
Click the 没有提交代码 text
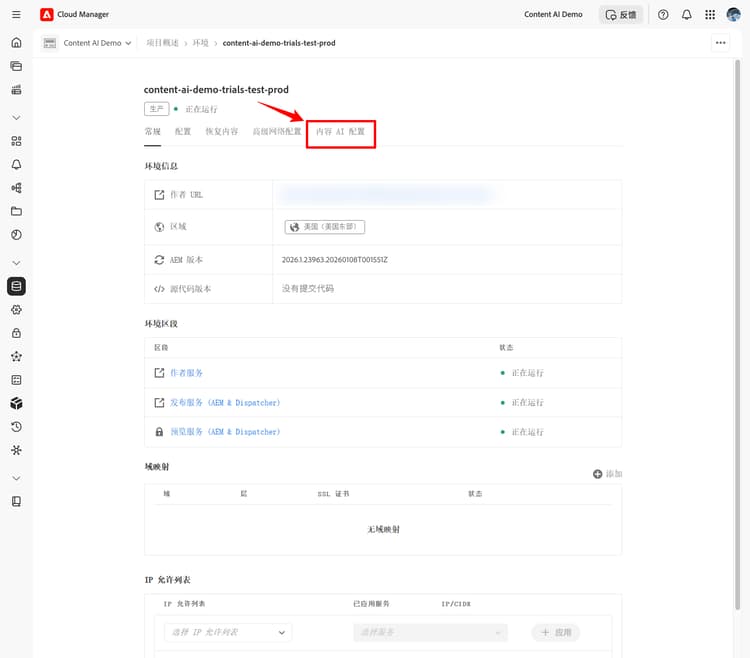tap(308, 288)
